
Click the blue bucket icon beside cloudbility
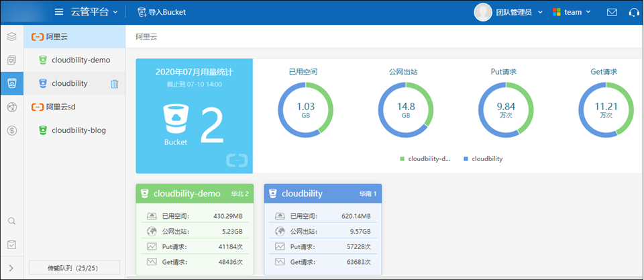tap(42, 83)
